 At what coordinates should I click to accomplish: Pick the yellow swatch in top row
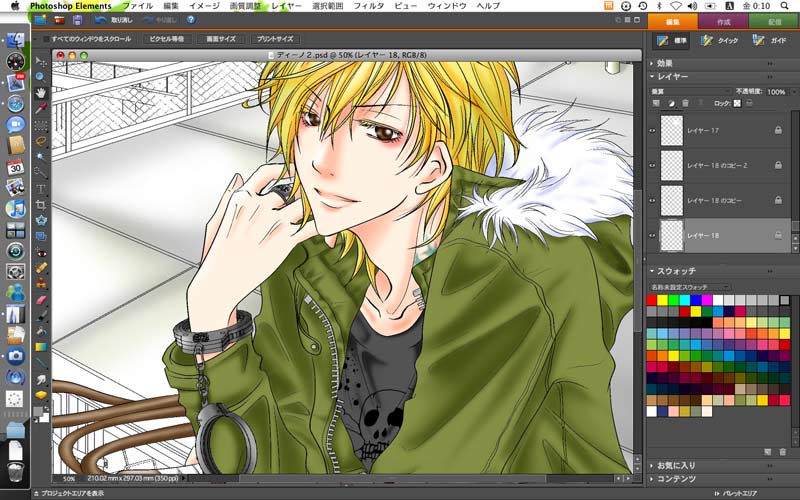click(663, 300)
